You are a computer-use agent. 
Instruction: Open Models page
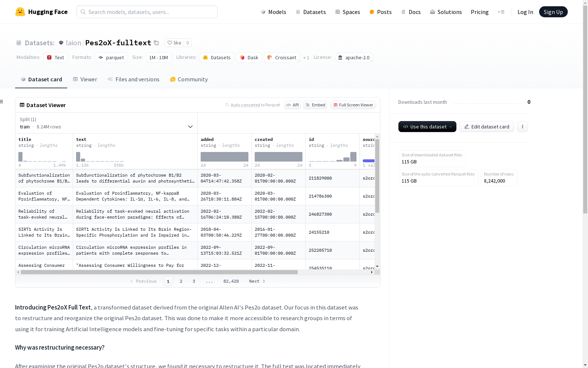pyautogui.click(x=273, y=12)
